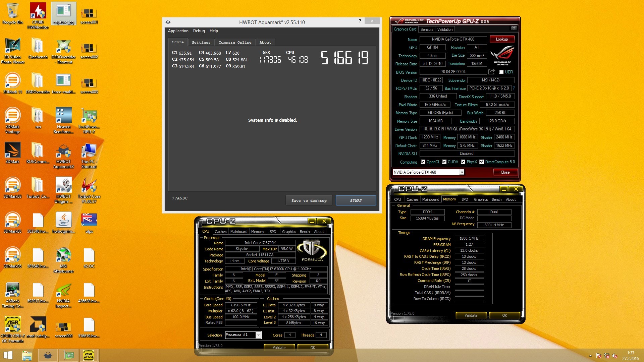Open TurboV Core V1.00.37 icon
Viewport: 644px width, 362px height.
click(89, 190)
